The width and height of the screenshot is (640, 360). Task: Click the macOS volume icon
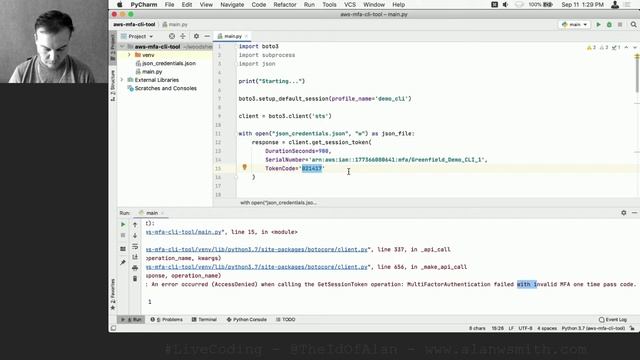(x=505, y=4)
